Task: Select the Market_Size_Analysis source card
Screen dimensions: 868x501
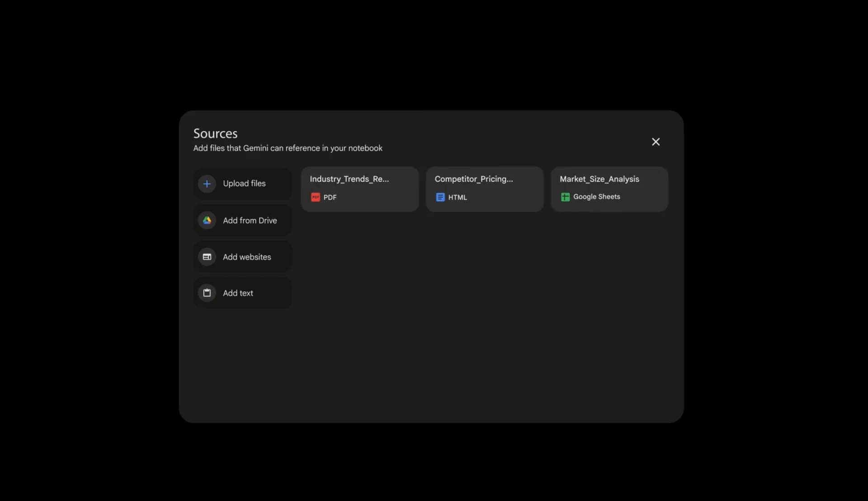Action: click(x=609, y=189)
